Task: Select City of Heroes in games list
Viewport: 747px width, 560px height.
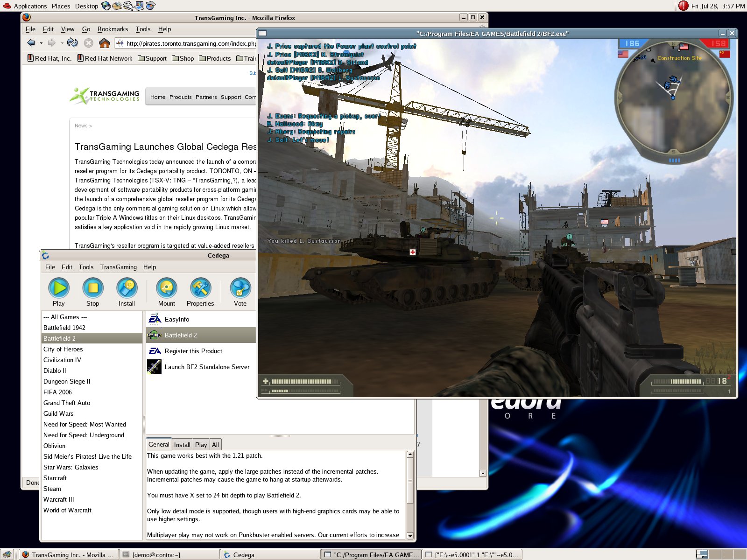Action: (92, 349)
